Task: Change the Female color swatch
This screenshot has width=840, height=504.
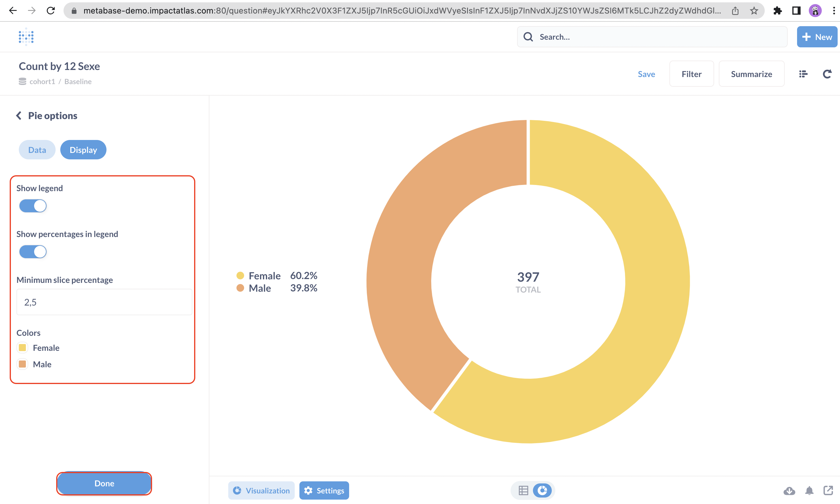Action: click(x=22, y=348)
